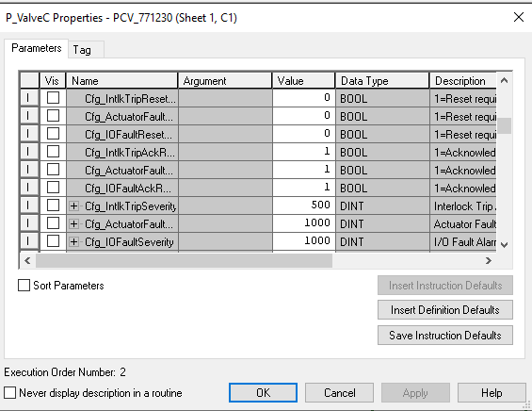Close the P_ValveC Properties dialog

coord(519,17)
